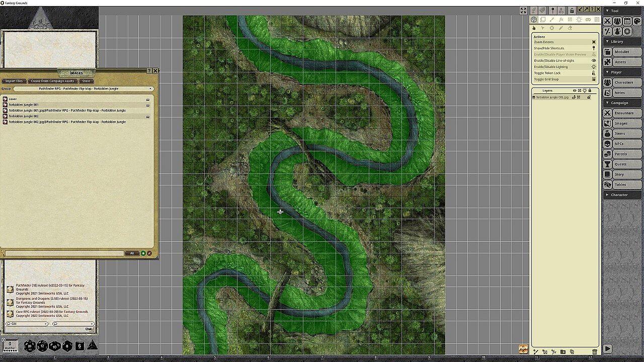
Task: Open the GM speaker dropdown in chat
Action: click(27, 324)
